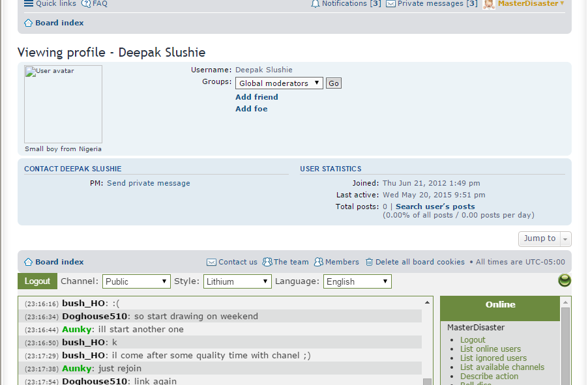Click Doghouse510 name at 23:16:34 message
The height and width of the screenshot is (385, 588).
coord(95,317)
